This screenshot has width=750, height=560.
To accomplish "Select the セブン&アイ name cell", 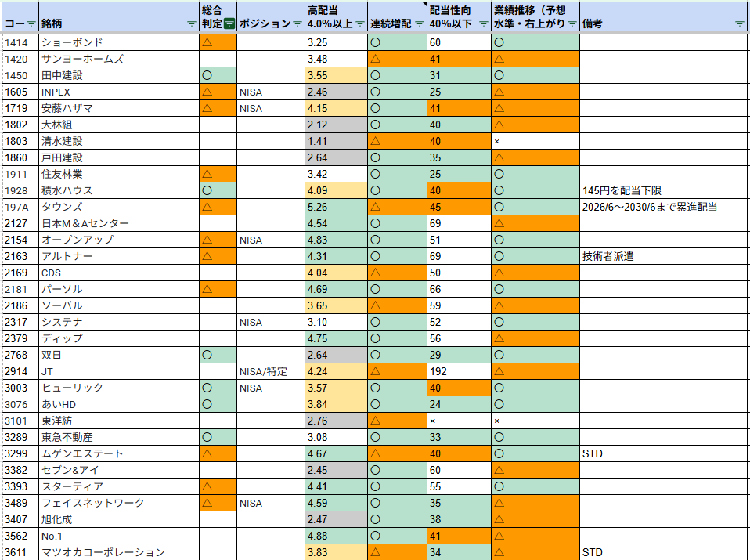I will pos(119,470).
